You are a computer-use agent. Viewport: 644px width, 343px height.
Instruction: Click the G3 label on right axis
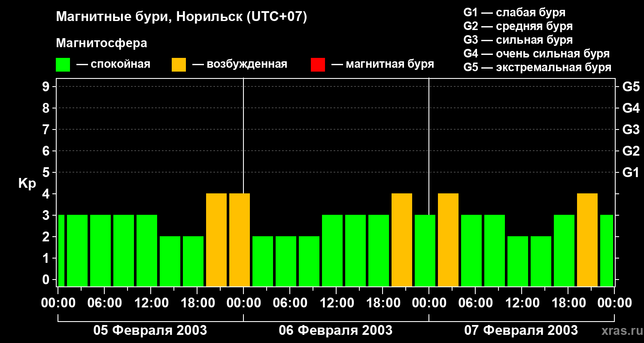[x=631, y=129]
